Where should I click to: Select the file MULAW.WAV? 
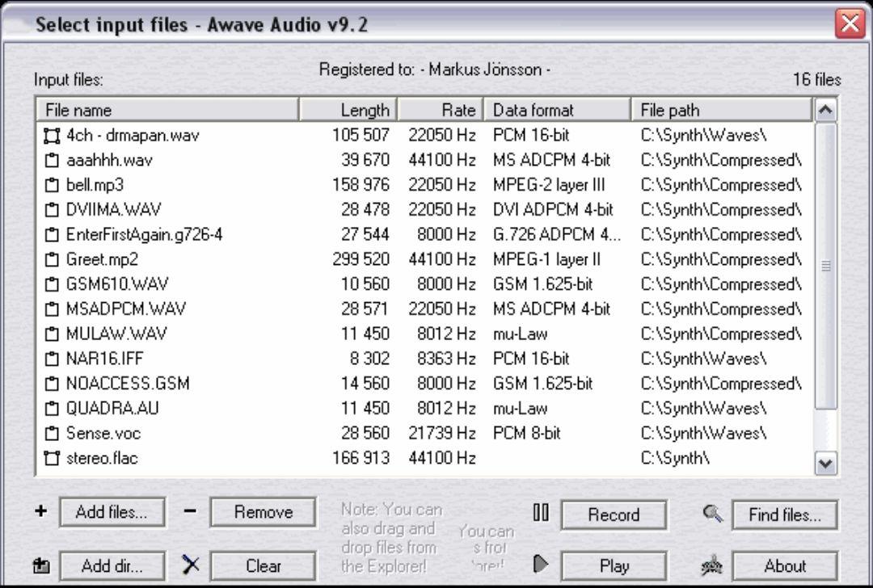pos(116,334)
